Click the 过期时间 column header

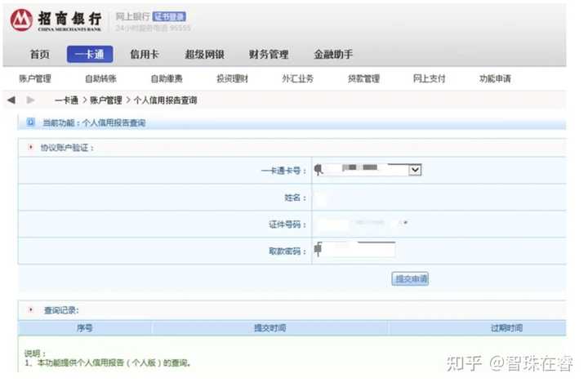[x=506, y=327]
